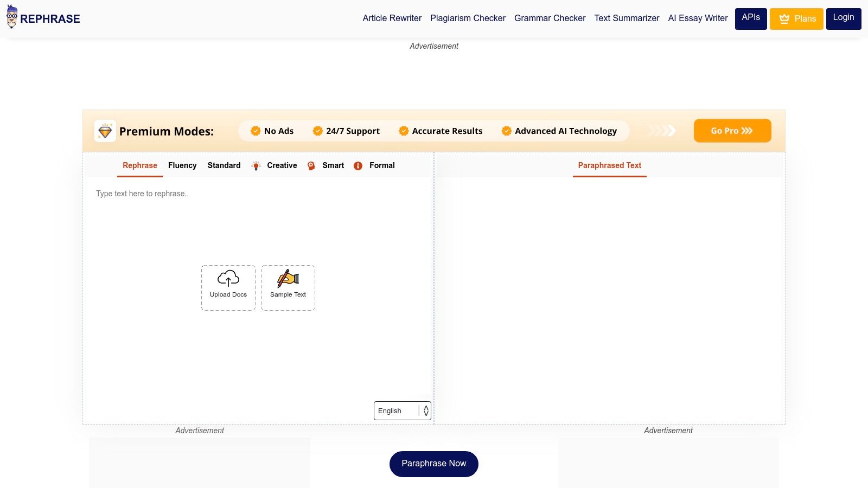The width and height of the screenshot is (868, 488).
Task: Click the Upload Docs cloud icon
Action: pyautogui.click(x=228, y=279)
